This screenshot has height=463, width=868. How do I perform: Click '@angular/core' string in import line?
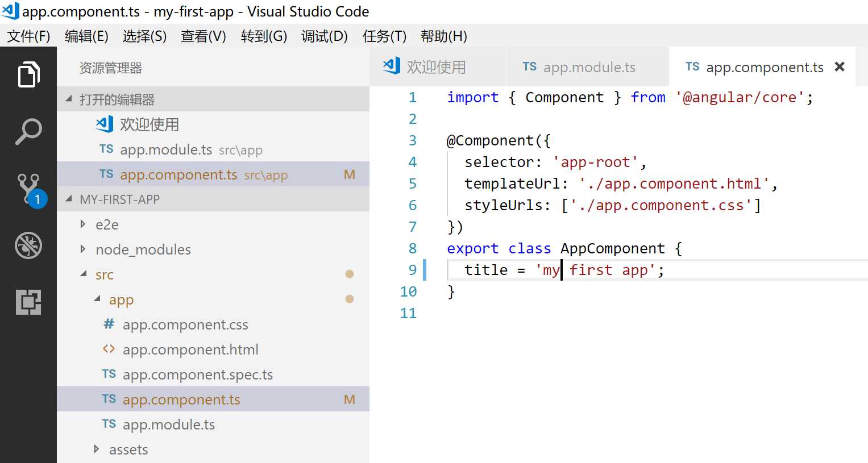(x=740, y=97)
